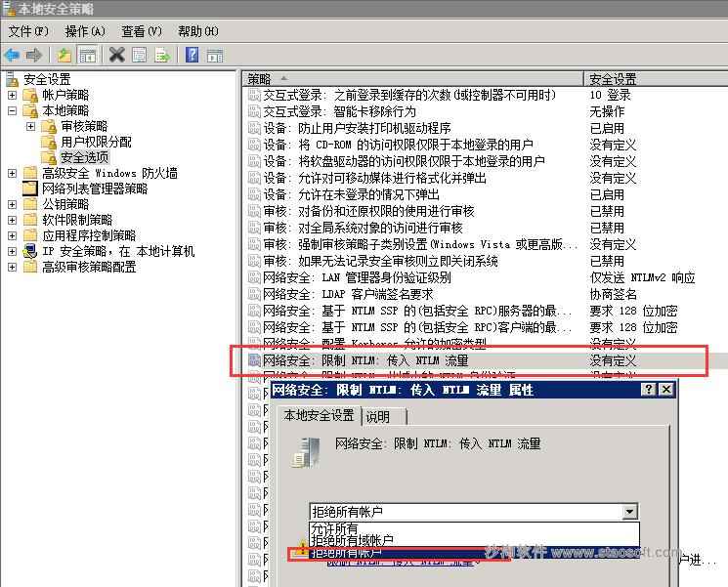728x587 pixels.
Task: Expand the 审核策略 tree node
Action: point(30,126)
